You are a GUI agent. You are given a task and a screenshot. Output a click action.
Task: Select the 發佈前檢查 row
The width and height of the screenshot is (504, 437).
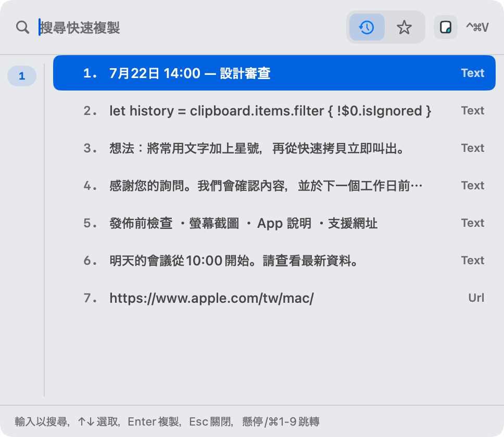(274, 223)
